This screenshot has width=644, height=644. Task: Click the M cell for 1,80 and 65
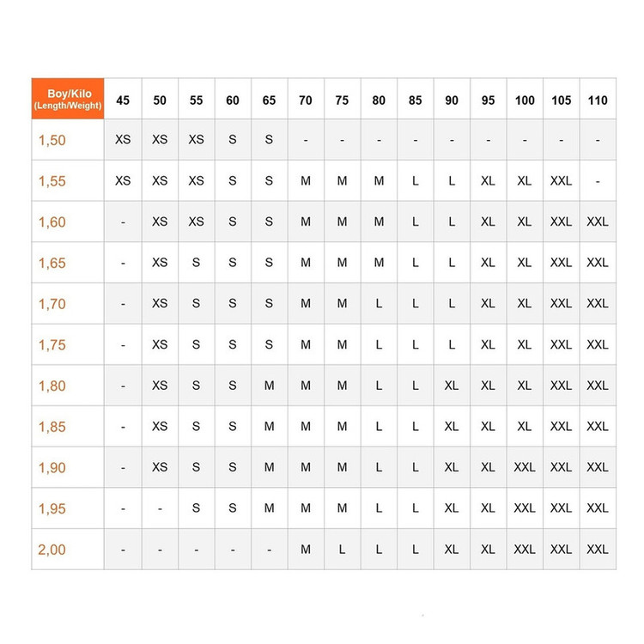click(269, 386)
